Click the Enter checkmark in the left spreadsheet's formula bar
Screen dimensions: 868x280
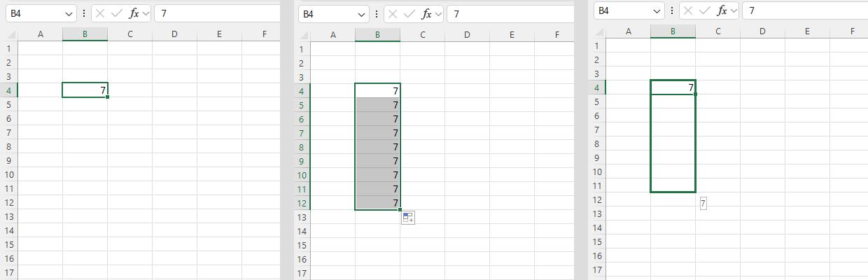click(x=117, y=14)
